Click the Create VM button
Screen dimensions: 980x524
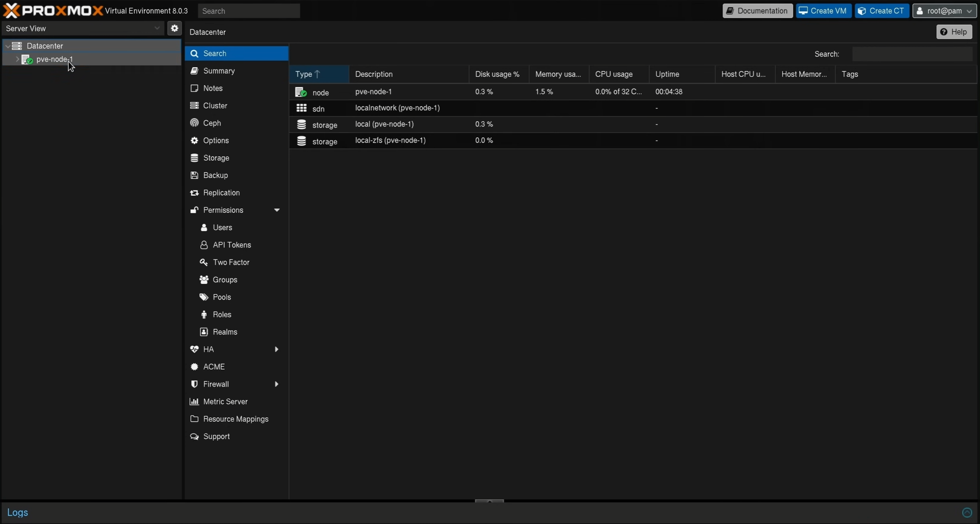tap(823, 11)
